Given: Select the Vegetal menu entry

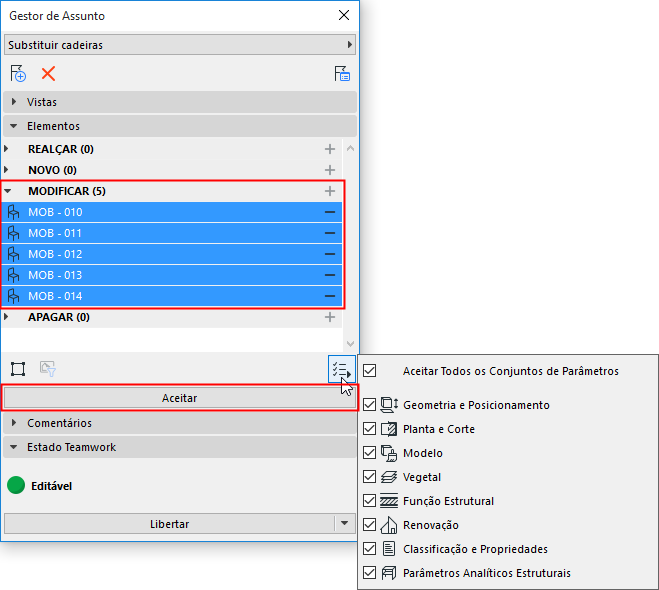Looking at the screenshot, I should (x=422, y=477).
